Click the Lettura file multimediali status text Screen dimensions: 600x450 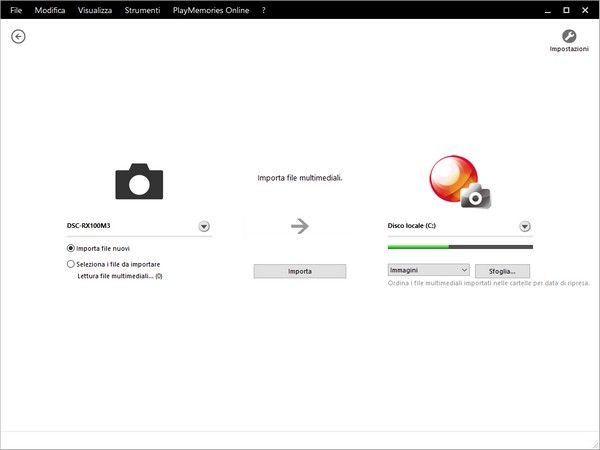(x=119, y=276)
